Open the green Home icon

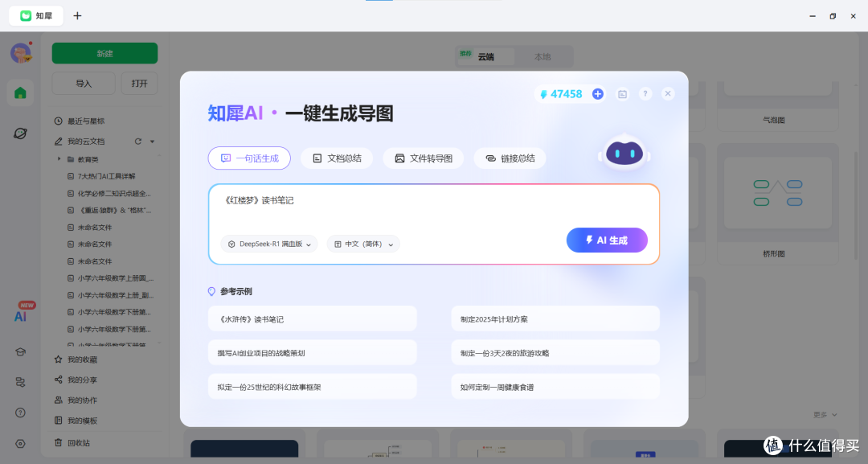20,93
